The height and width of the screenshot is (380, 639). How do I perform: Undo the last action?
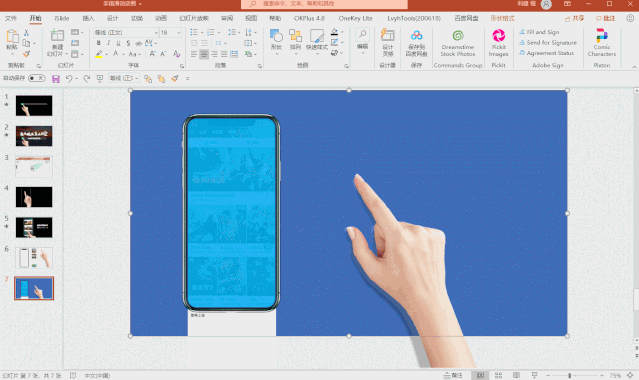(x=69, y=78)
